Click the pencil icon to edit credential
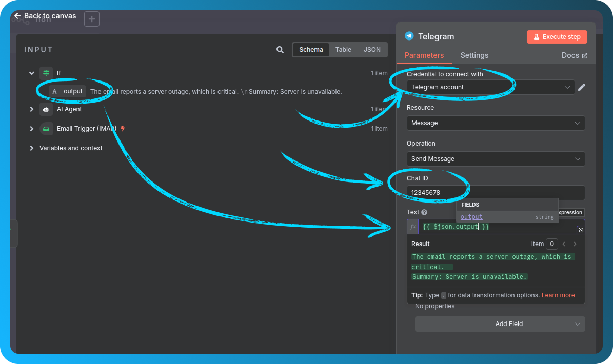The height and width of the screenshot is (364, 613). [x=581, y=87]
